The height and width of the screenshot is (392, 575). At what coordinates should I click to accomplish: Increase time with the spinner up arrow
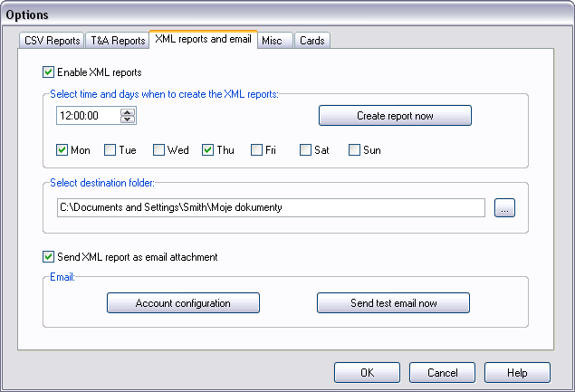[x=128, y=111]
